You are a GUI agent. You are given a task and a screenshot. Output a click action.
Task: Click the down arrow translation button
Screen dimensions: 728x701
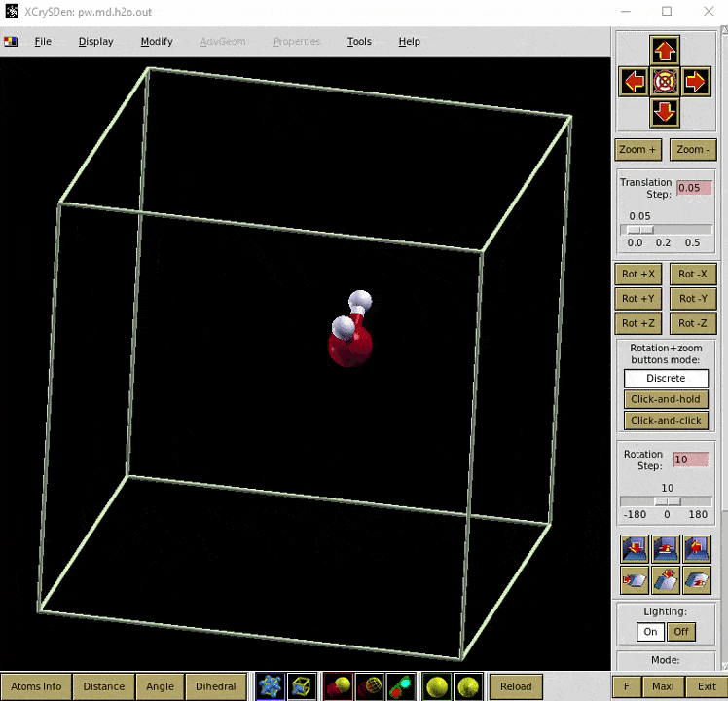coord(665,111)
